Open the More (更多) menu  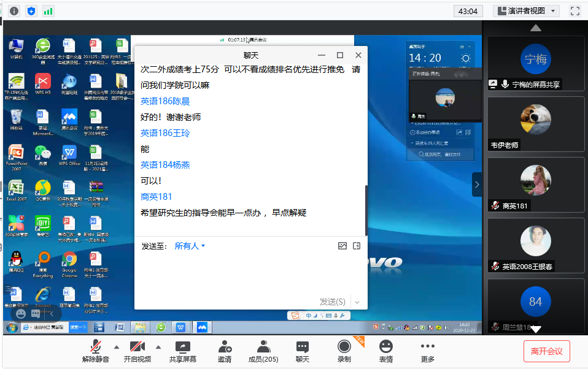(x=427, y=351)
